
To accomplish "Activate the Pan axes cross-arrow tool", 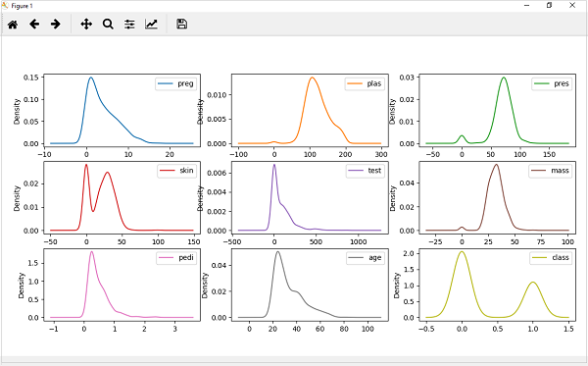I will (x=86, y=25).
